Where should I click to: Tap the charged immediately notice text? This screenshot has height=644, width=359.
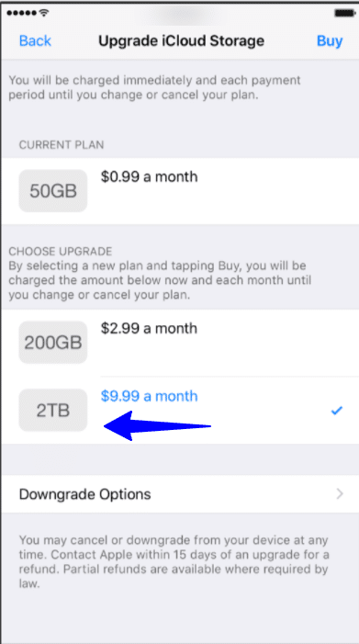point(154,87)
